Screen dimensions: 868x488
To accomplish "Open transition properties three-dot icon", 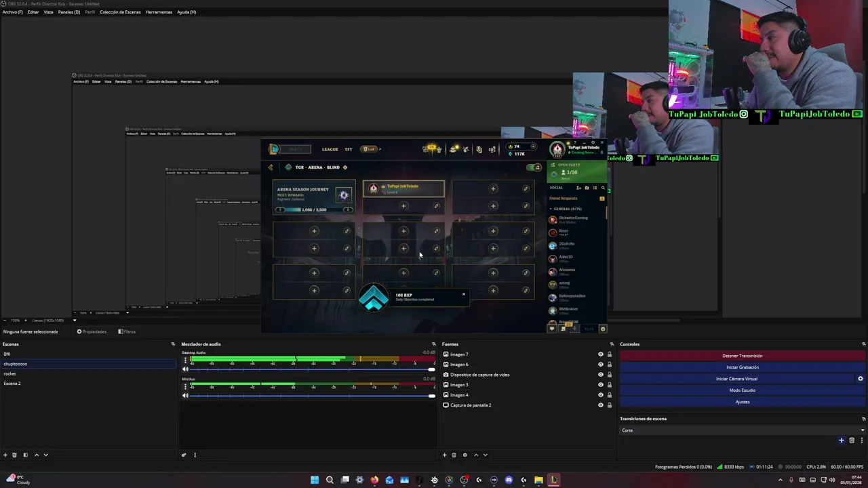I will click(861, 441).
